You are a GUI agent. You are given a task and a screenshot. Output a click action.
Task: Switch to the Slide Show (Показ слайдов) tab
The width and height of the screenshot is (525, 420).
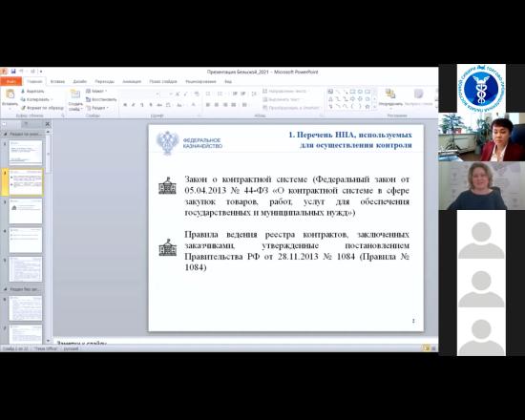[x=163, y=81]
